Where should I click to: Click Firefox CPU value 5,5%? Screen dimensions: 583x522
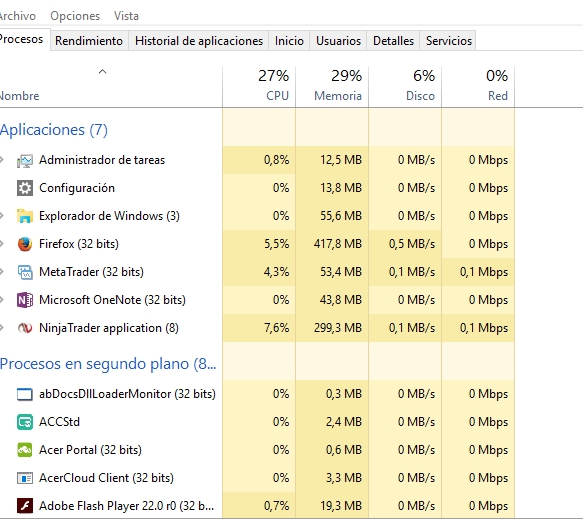pyautogui.click(x=276, y=244)
